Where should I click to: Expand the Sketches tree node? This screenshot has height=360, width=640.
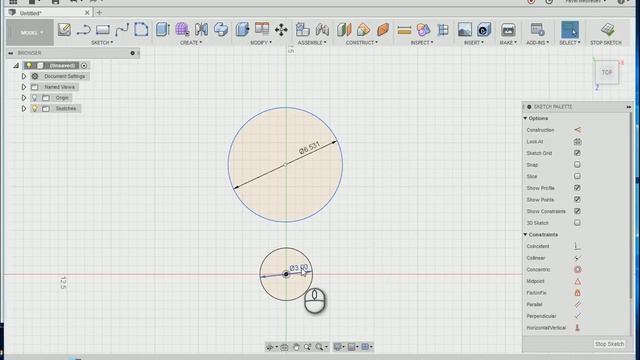pos(24,109)
